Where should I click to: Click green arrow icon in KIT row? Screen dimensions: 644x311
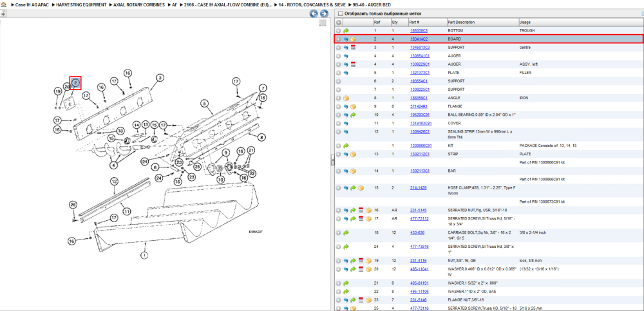point(346,146)
